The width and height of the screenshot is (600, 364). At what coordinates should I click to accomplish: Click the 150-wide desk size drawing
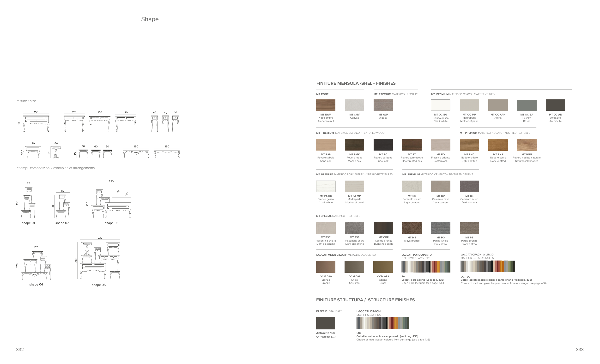pyautogui.click(x=36, y=123)
